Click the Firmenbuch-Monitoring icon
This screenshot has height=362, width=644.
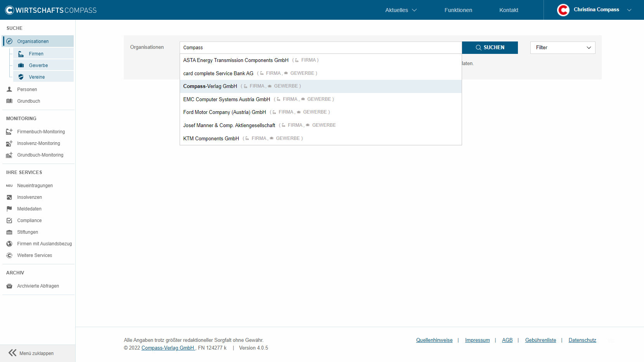point(9,132)
